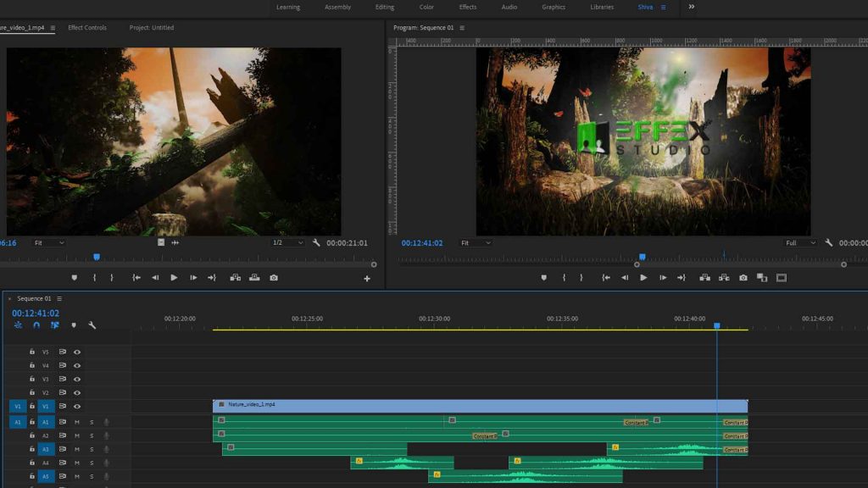
Task: Mute audio track A3
Action: [x=77, y=449]
